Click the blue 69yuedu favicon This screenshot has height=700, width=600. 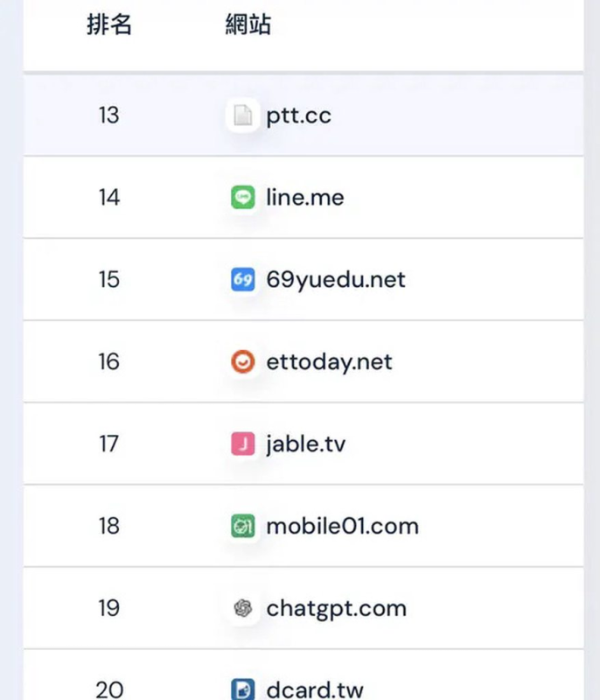click(242, 280)
